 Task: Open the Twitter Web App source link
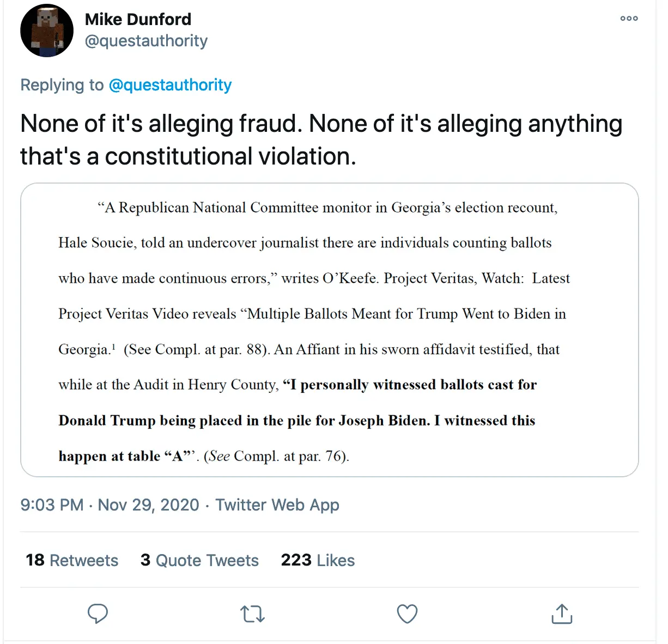pos(277,505)
